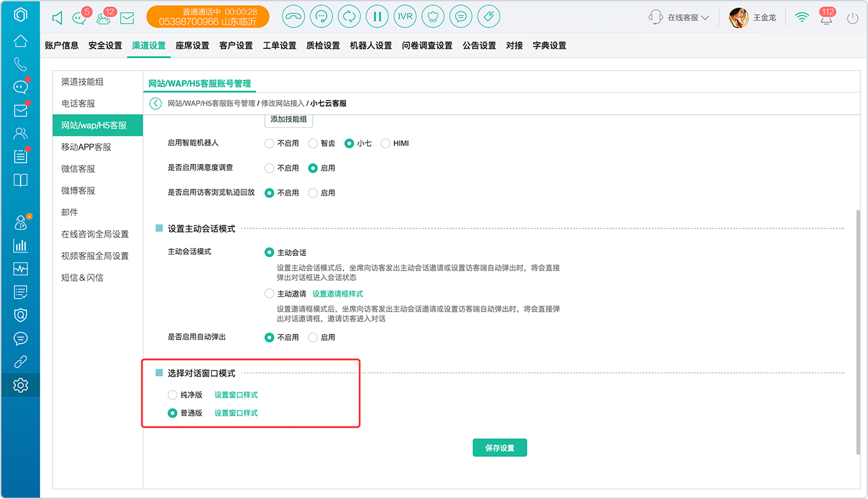Open the agent monitoring person icon in sidebar
The width and height of the screenshot is (868, 499).
(20, 223)
